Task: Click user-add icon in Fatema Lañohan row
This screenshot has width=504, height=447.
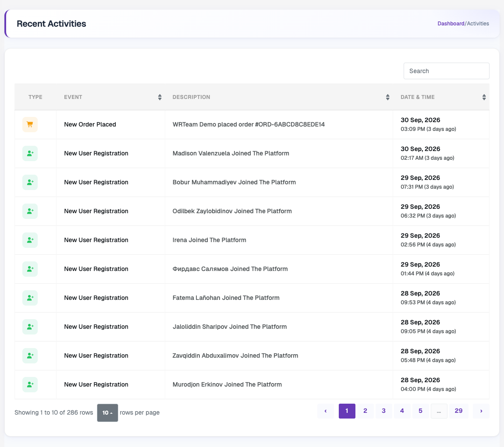Action: pyautogui.click(x=30, y=298)
